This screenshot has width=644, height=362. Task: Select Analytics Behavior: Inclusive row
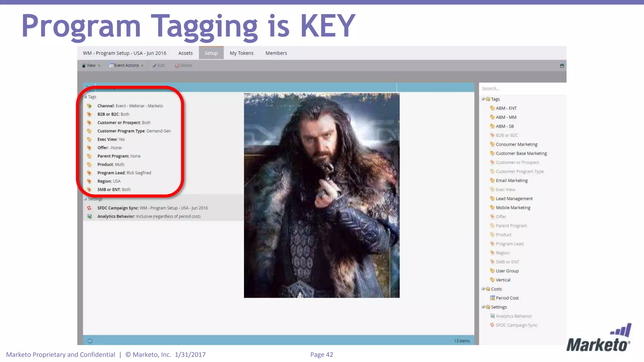(149, 216)
